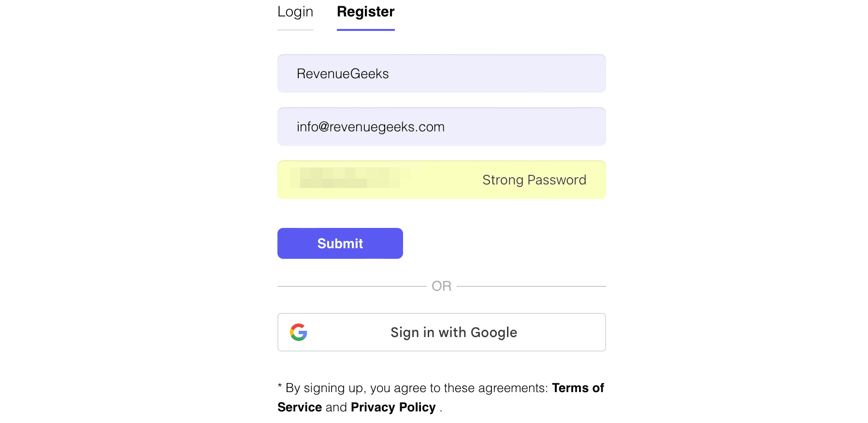Click the blue underline beneath Register
The image size is (868, 423).
point(365,30)
